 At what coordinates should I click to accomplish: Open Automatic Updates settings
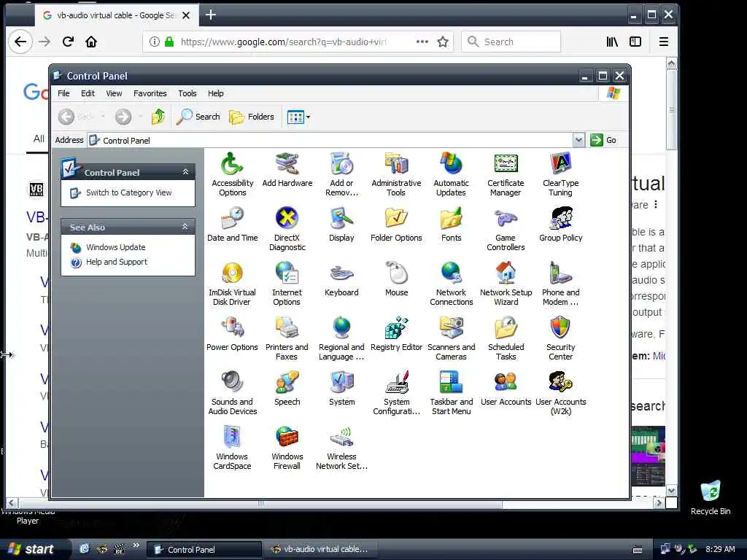point(451,174)
